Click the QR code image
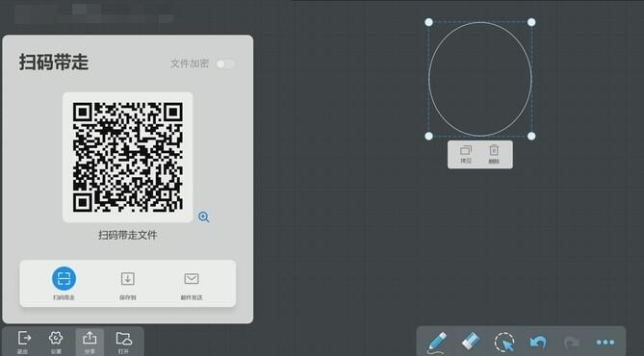 pyautogui.click(x=128, y=157)
